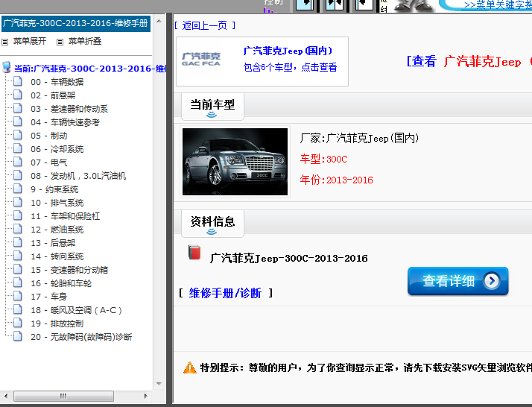Click the 菜单折叠 list icon
Screen dimensions: 532x407
[x=60, y=42]
